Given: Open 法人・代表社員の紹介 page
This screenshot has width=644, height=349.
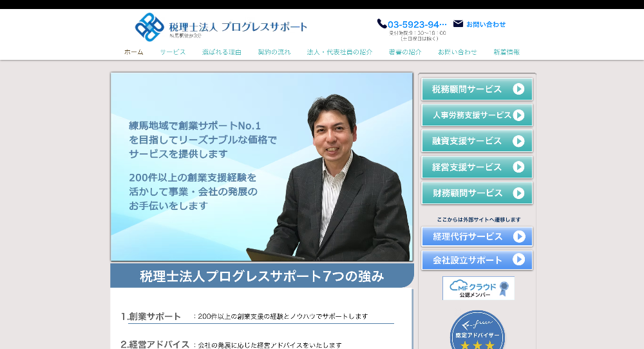Looking at the screenshot, I should point(339,52).
